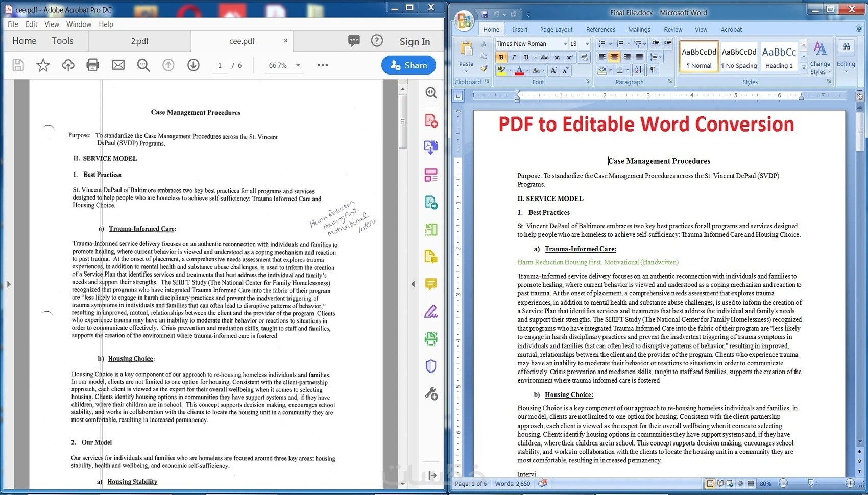Toggle superscript in Word ribbon
This screenshot has height=495, width=868.
click(x=570, y=58)
